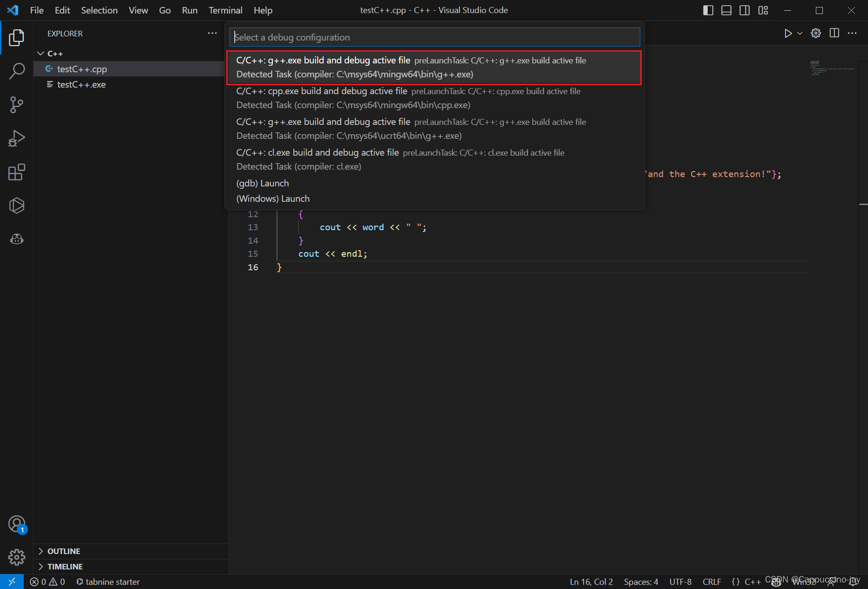Viewport: 868px width, 589px height.
Task: Select testC++.exe in Explorer
Action: [x=130, y=84]
